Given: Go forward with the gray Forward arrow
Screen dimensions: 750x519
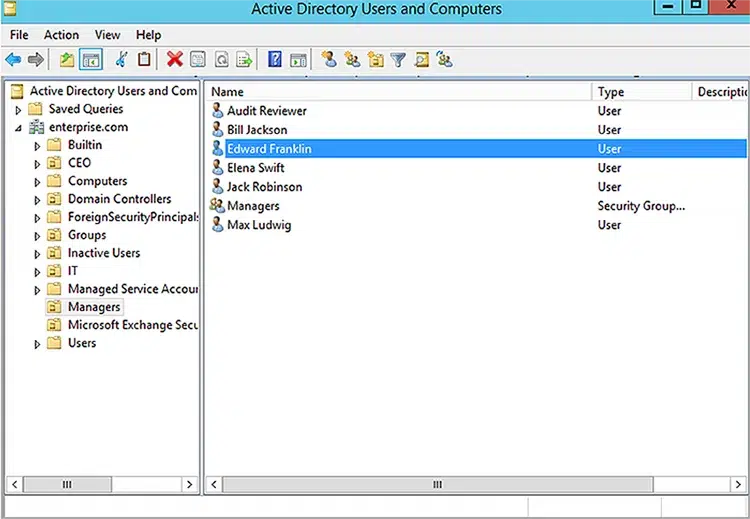Looking at the screenshot, I should 36,60.
